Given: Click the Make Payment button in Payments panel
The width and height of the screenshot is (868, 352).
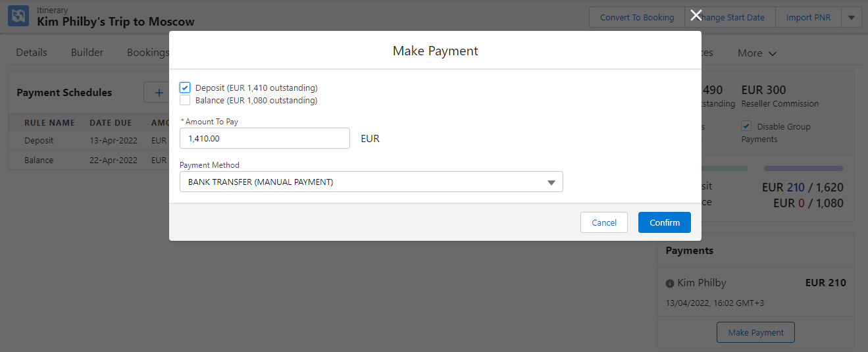Looking at the screenshot, I should point(755,332).
